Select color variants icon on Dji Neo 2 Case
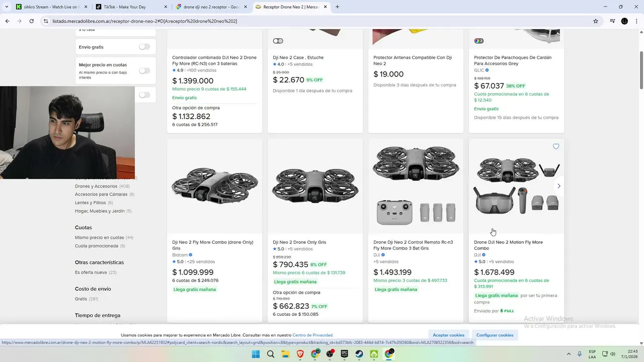This screenshot has width=644, height=362. pyautogui.click(x=278, y=41)
